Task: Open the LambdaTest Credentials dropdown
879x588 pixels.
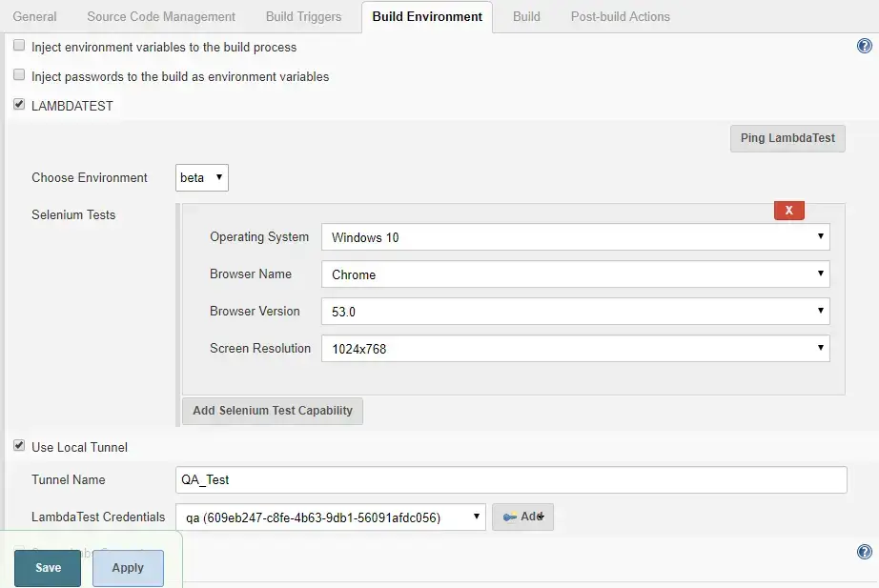Action: click(329, 516)
